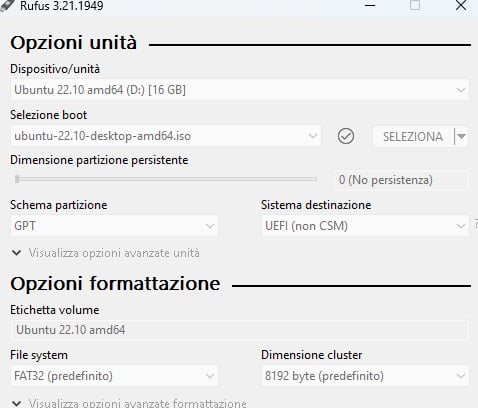Click the Etichetta volume text field
The height and width of the screenshot is (408, 478).
point(239,330)
